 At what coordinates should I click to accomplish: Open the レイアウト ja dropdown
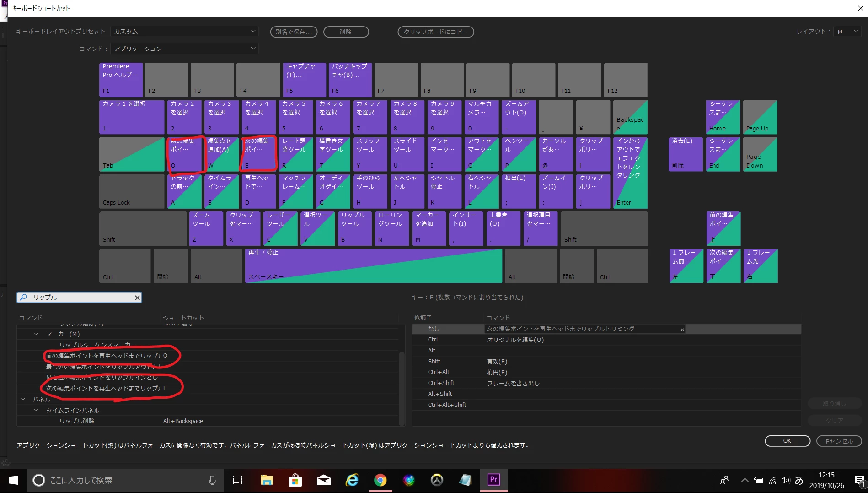[847, 31]
